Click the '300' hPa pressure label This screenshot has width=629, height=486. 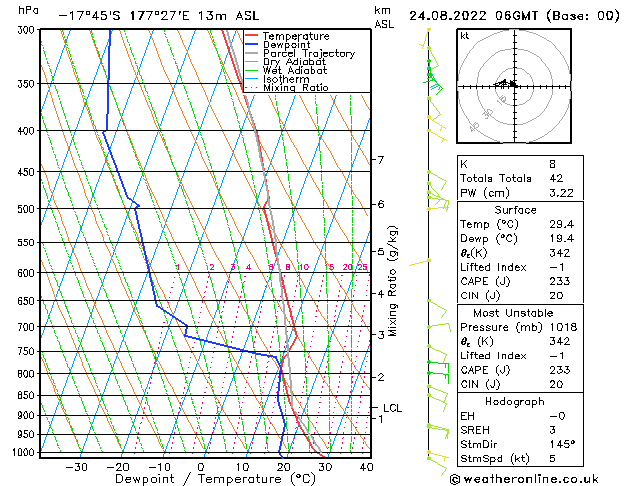pos(27,30)
